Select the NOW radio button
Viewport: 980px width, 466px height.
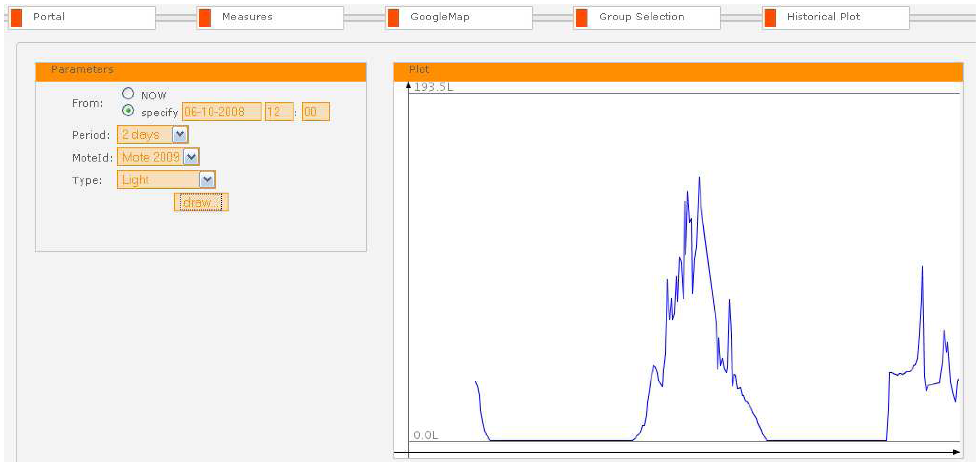tap(128, 93)
